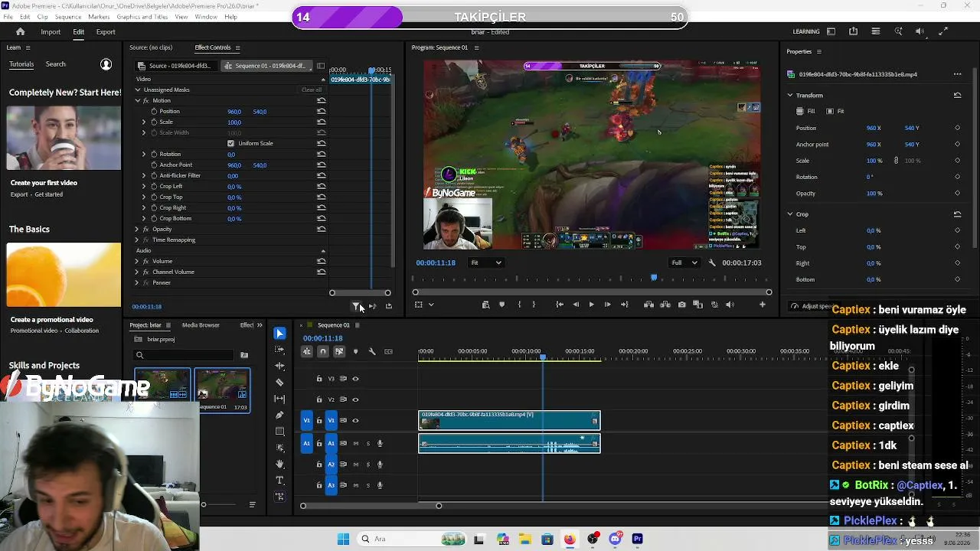Click the Home icon in the header
Screen dimensions: 980x551
[x=20, y=31]
